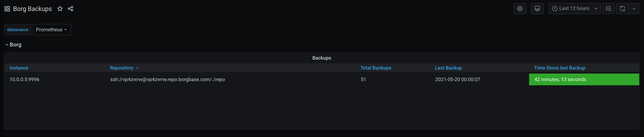644x137 pixels.
Task: Collapse the Borg row
Action: click(x=7, y=45)
